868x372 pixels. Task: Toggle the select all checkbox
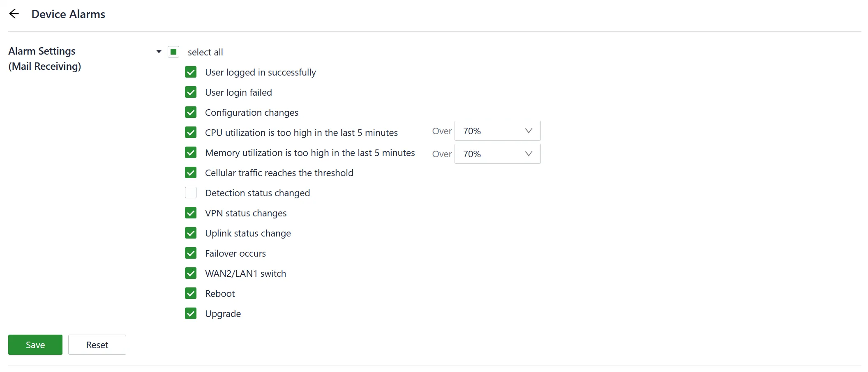(173, 52)
